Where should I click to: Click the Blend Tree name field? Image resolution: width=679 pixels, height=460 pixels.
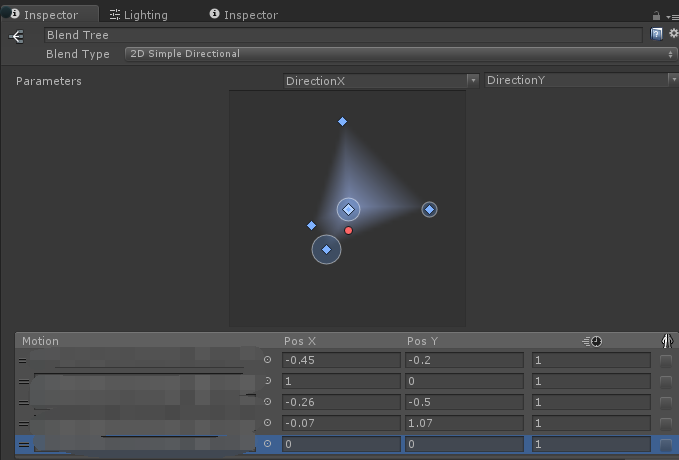tap(343, 35)
